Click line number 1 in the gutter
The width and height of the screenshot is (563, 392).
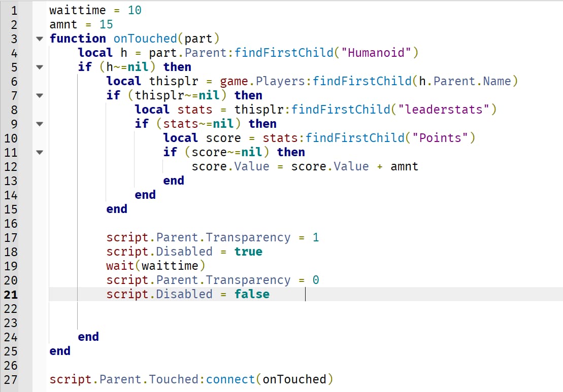point(14,10)
